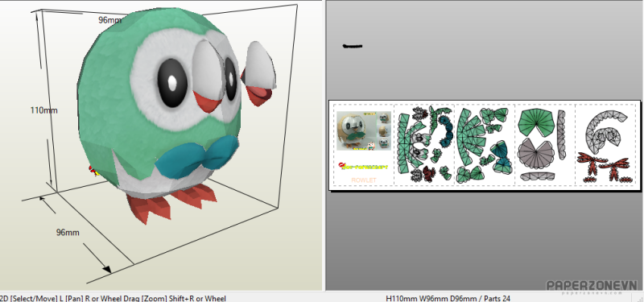644x302 pixels.
Task: Select the 96mm depth label beside the arrow
Action: [x=68, y=233]
